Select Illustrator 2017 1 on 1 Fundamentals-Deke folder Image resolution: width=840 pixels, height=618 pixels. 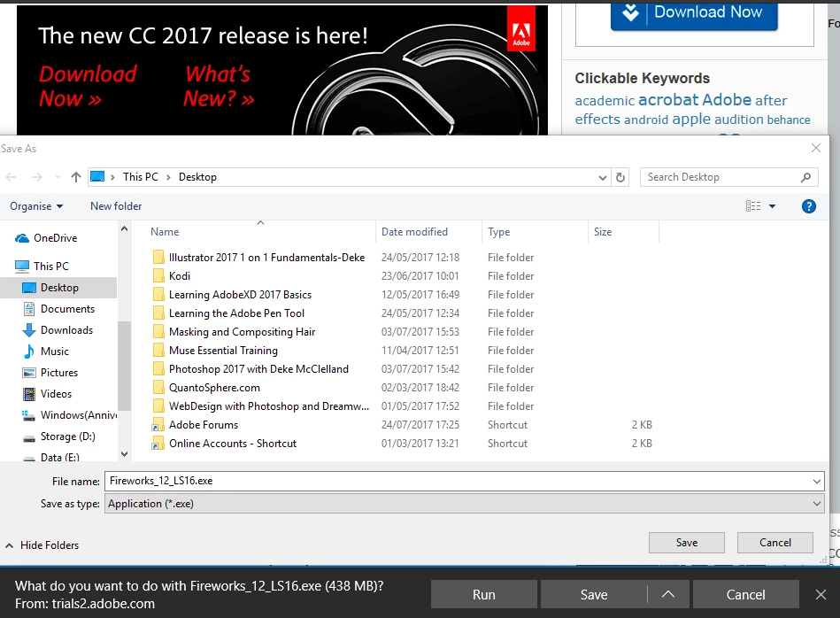(x=266, y=258)
